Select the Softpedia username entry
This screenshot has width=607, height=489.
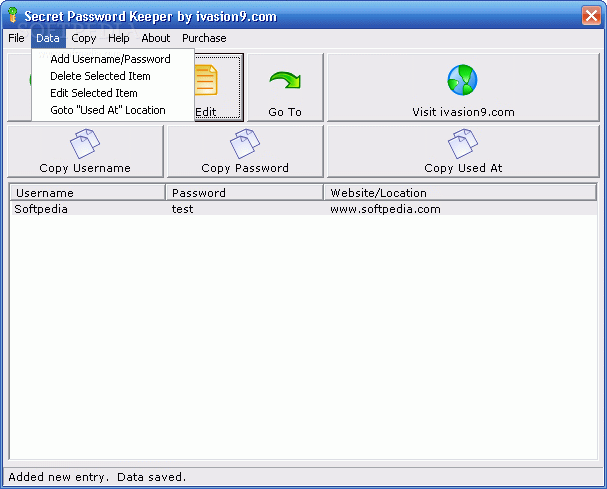click(41, 209)
